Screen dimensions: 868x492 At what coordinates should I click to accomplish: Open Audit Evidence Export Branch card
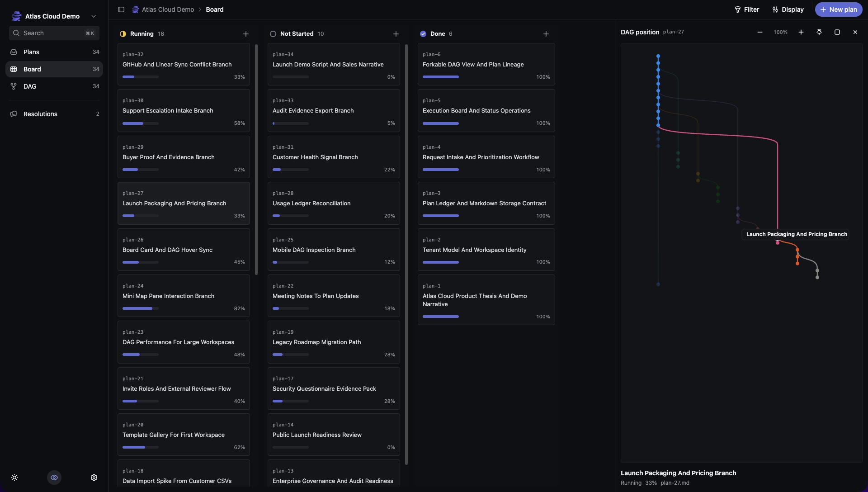click(334, 110)
